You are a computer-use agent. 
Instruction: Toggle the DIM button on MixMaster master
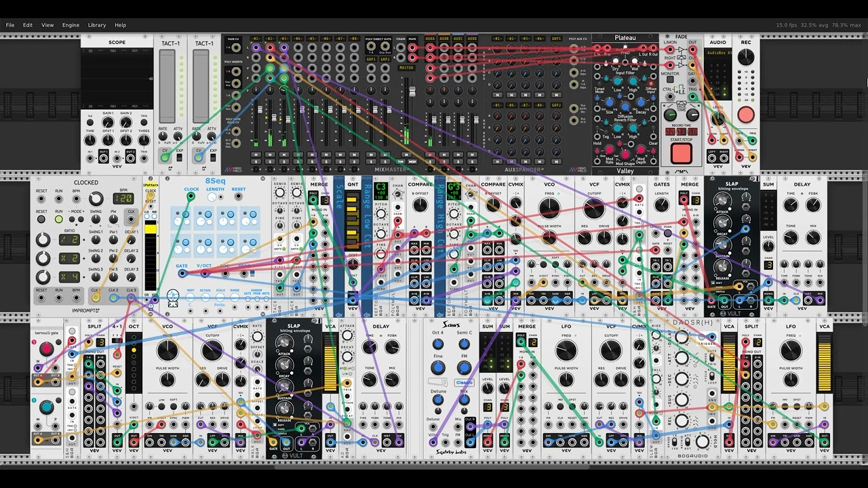coord(401,162)
